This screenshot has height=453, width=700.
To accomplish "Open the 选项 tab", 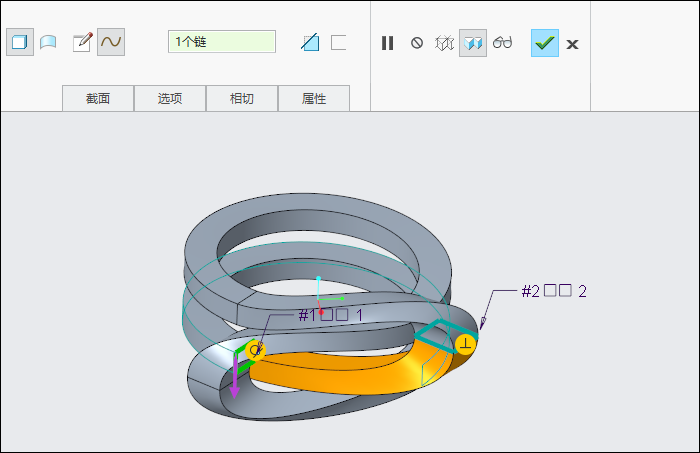I will pos(170,98).
